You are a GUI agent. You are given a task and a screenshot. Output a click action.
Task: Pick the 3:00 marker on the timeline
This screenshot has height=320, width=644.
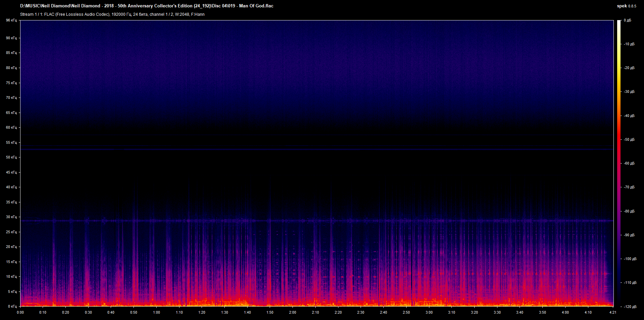[429, 312]
